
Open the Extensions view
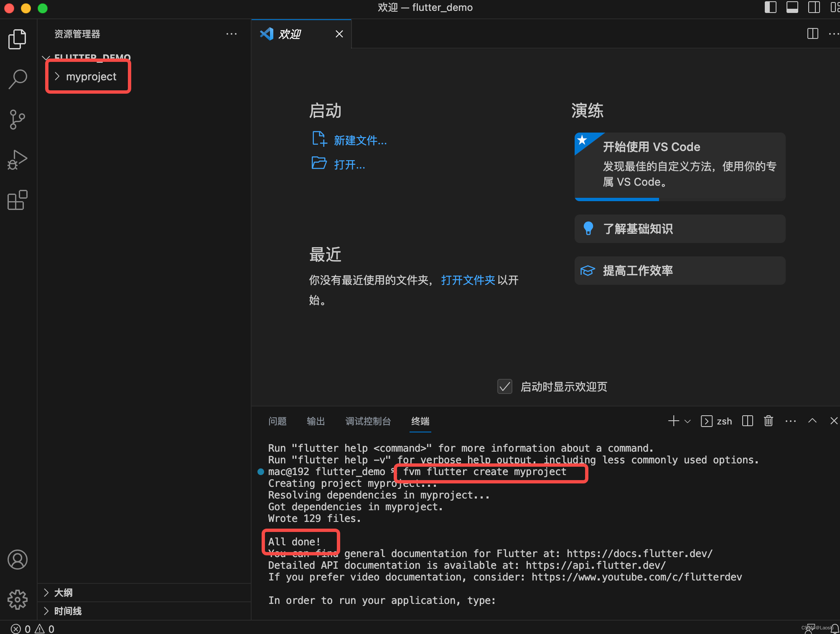(18, 200)
